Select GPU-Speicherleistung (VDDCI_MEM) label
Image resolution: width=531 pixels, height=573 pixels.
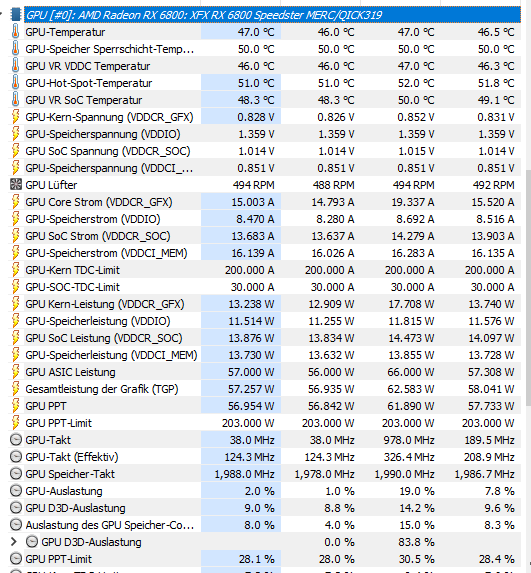[x=111, y=355]
